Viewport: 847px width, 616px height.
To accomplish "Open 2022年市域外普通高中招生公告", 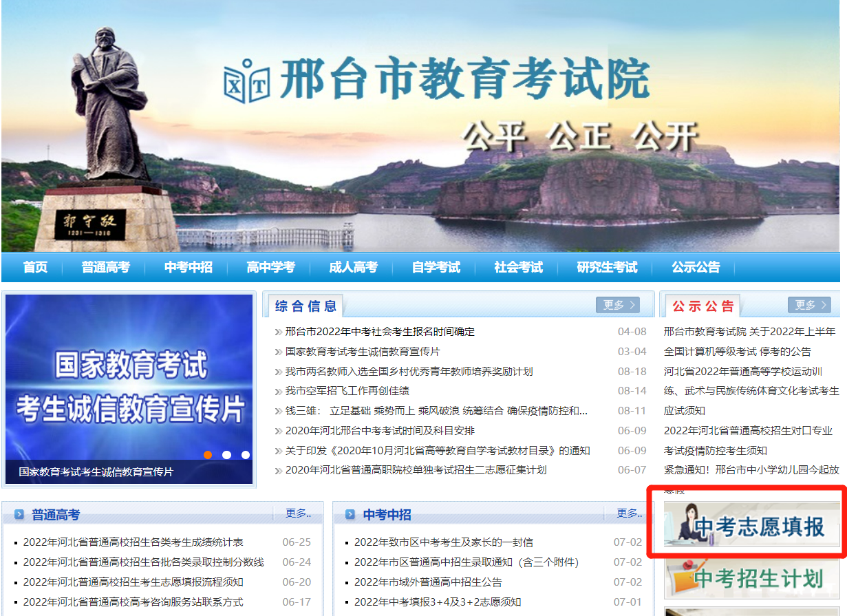I will pyautogui.click(x=428, y=582).
